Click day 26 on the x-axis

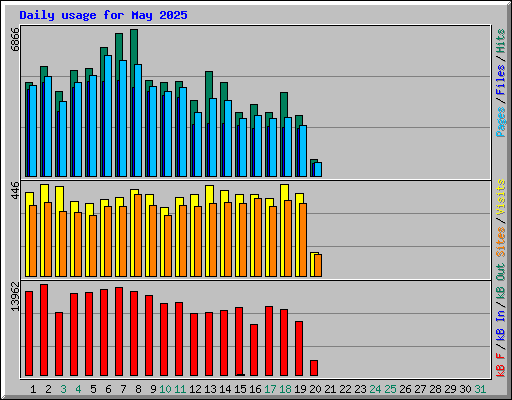point(405,389)
